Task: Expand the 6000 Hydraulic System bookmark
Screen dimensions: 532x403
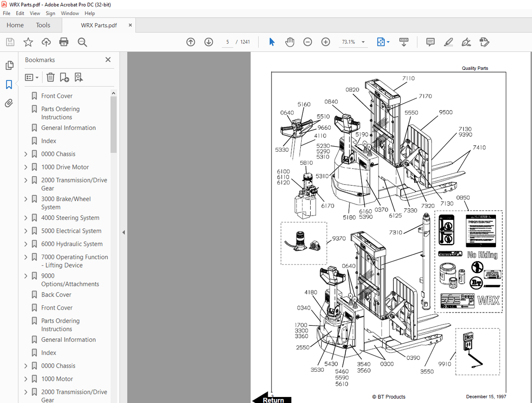Action: click(x=26, y=244)
